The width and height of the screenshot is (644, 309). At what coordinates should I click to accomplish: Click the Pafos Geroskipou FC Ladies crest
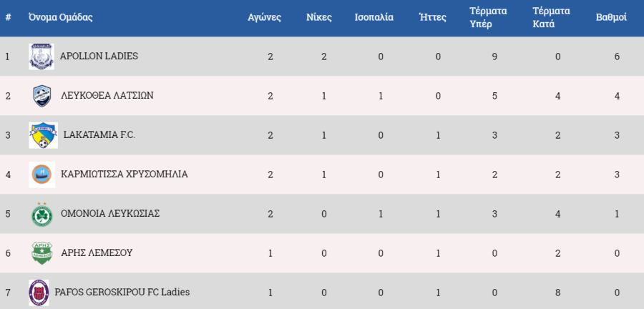tap(39, 293)
